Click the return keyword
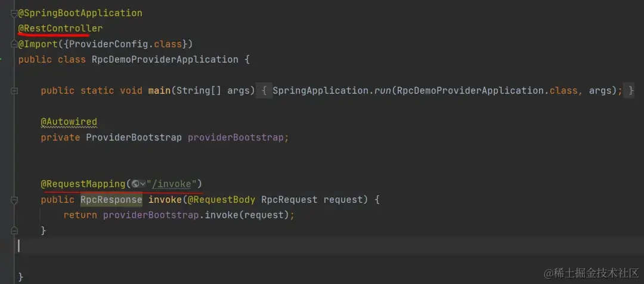 pyautogui.click(x=80, y=215)
